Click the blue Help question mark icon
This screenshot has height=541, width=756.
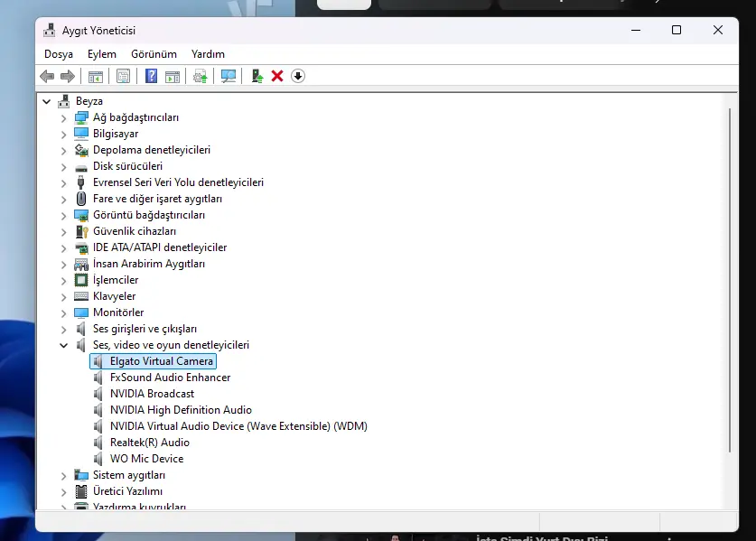tap(152, 76)
